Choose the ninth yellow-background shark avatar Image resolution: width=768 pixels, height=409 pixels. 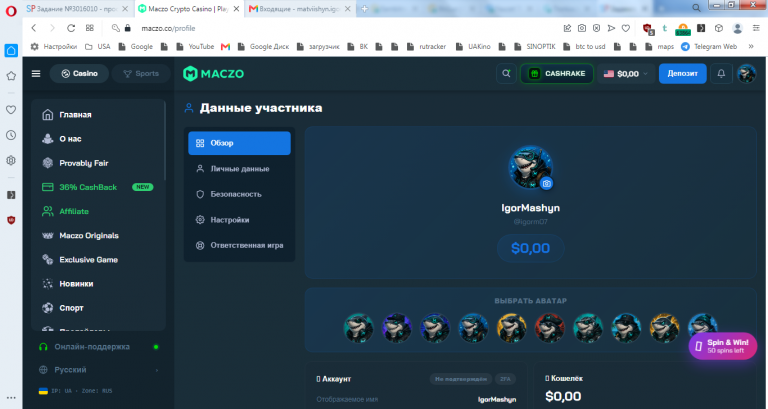pos(664,328)
